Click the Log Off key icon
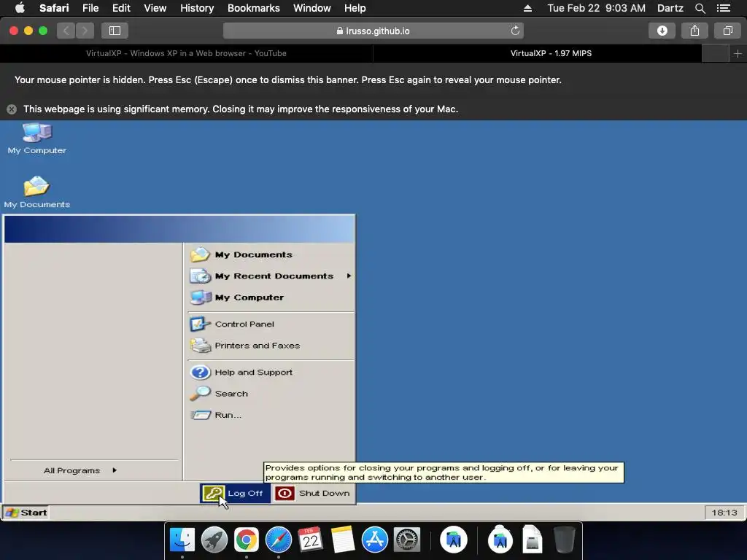 click(213, 494)
